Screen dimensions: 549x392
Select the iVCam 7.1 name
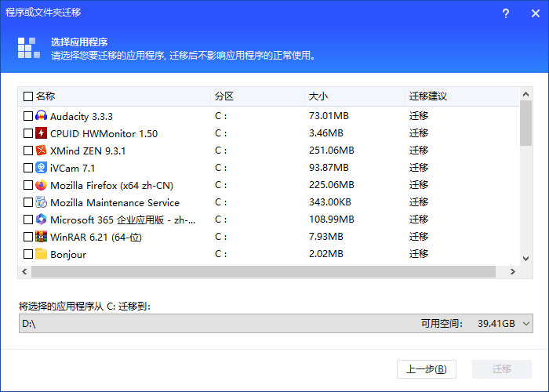72,168
